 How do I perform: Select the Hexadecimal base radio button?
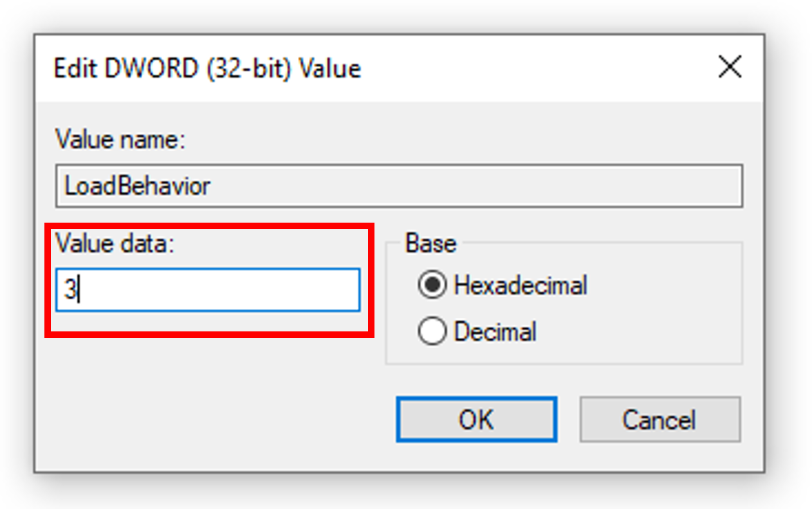[432, 285]
